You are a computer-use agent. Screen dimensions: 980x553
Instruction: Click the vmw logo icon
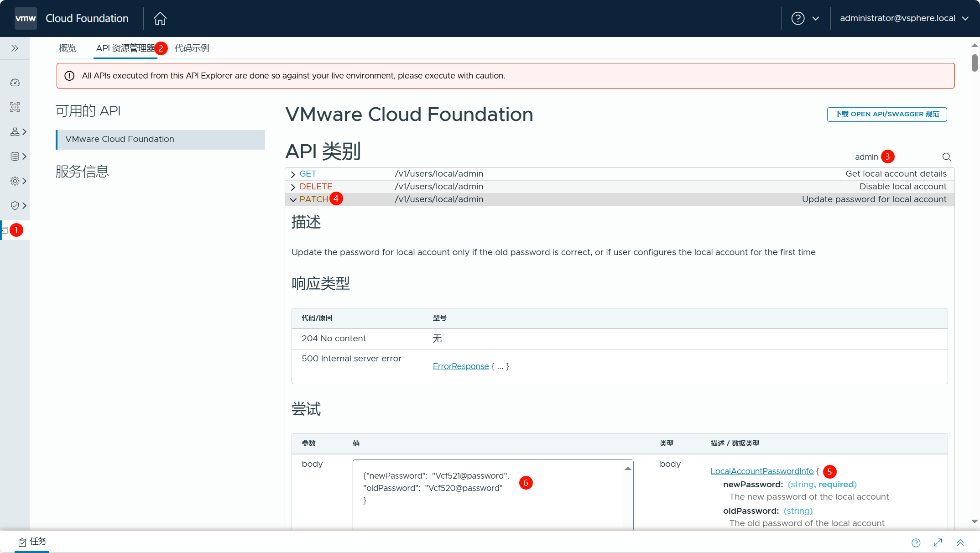tap(26, 18)
